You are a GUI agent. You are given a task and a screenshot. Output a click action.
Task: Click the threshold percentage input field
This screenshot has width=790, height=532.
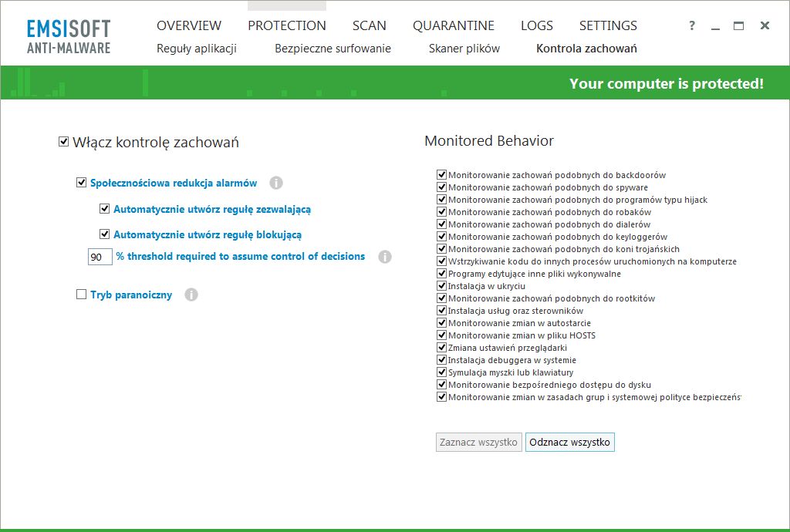tap(100, 257)
